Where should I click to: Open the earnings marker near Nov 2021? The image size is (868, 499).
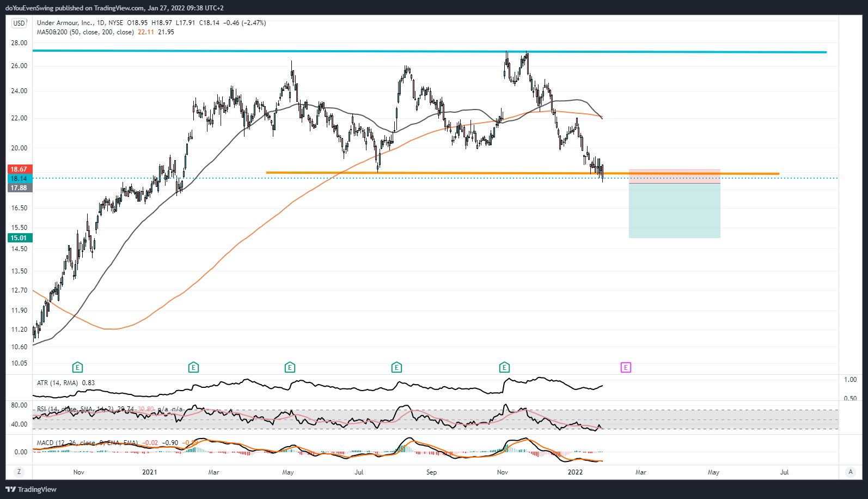[504, 368]
